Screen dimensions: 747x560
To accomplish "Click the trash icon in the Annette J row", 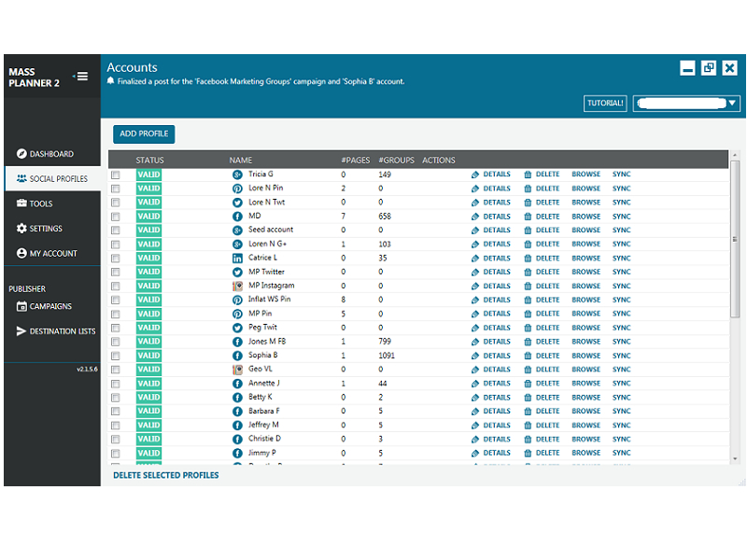I will tap(528, 384).
